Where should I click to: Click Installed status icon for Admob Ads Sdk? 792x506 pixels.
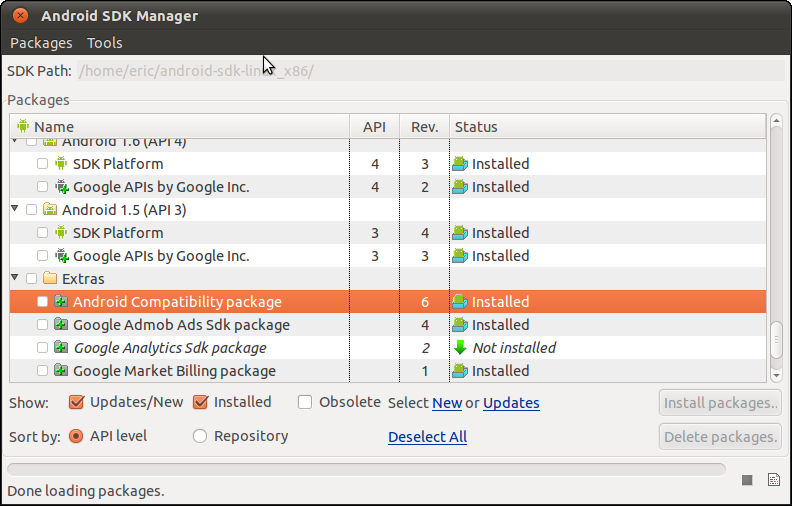[x=460, y=324]
